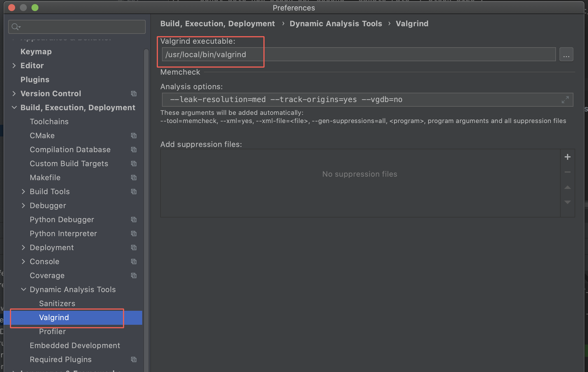The width and height of the screenshot is (588, 372).
Task: Click the 'No suppression files' placeholder text
Action: tap(360, 174)
